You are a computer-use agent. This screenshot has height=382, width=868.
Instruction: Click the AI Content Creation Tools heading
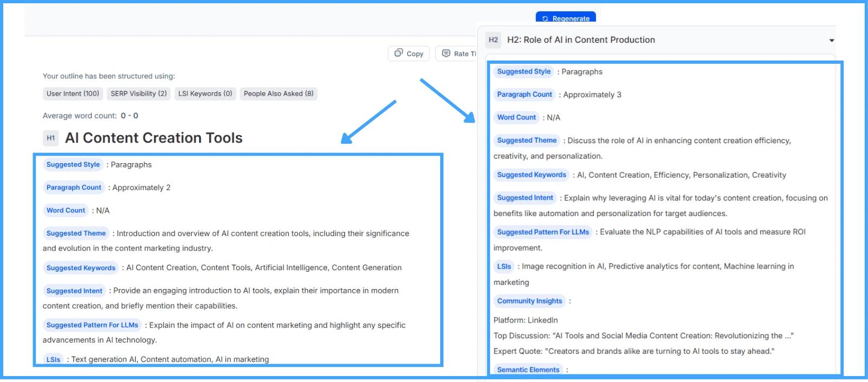tap(154, 138)
